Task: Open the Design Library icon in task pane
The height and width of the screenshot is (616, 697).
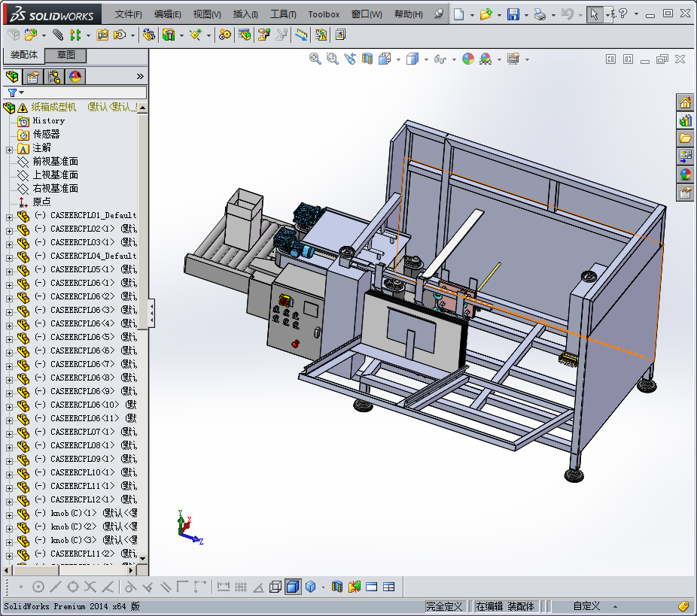Action: tap(686, 120)
